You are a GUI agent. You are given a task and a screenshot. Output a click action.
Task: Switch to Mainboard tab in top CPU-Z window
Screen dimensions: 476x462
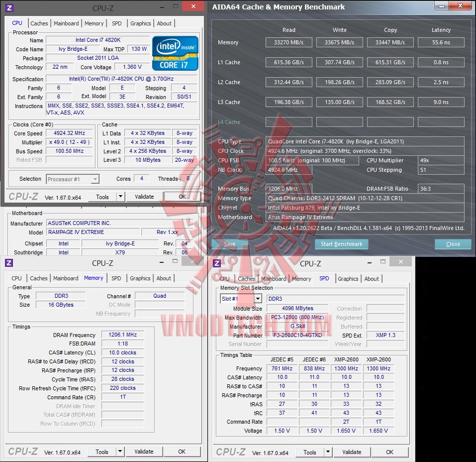point(66,23)
